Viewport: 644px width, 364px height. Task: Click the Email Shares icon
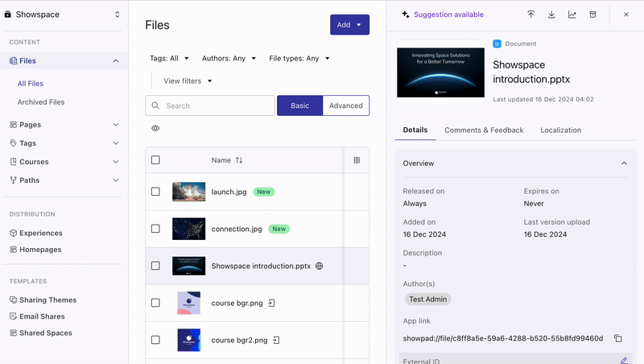coord(13,316)
